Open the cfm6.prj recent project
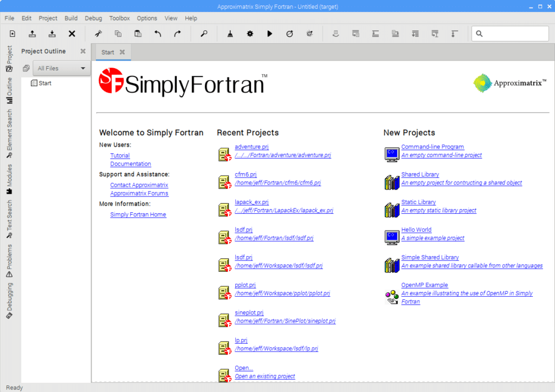This screenshot has height=392, width=555. 246,174
